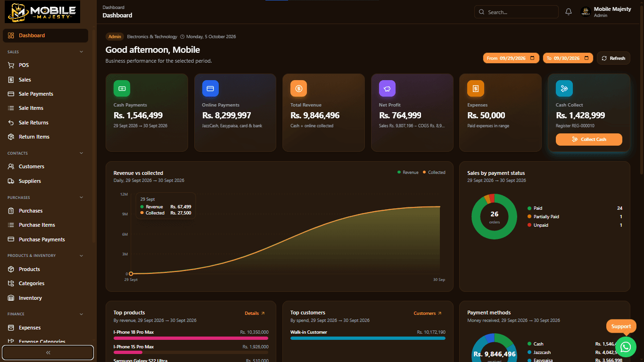Toggle Revenue series in chart legend
644x362 pixels.
(408, 173)
